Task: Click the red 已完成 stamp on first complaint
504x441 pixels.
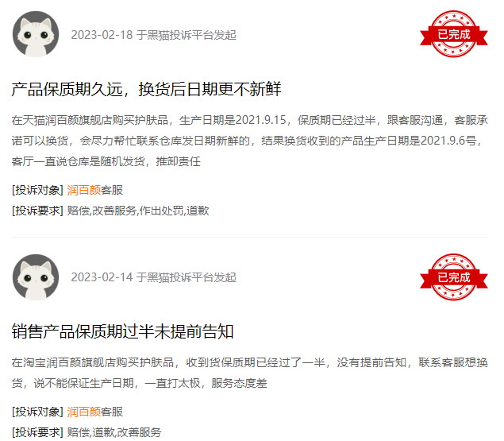Action: pyautogui.click(x=453, y=34)
